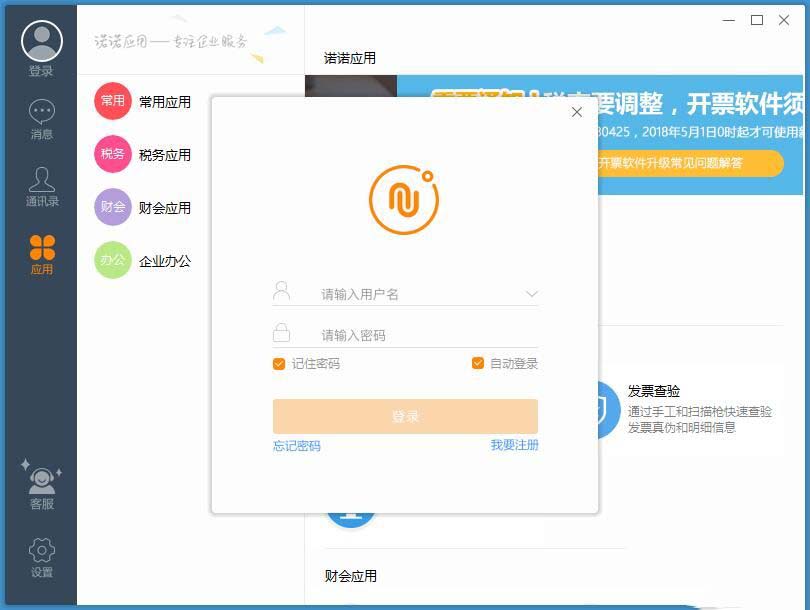Toggle the 自动登录 checkbox
The image size is (810, 610).
(478, 364)
